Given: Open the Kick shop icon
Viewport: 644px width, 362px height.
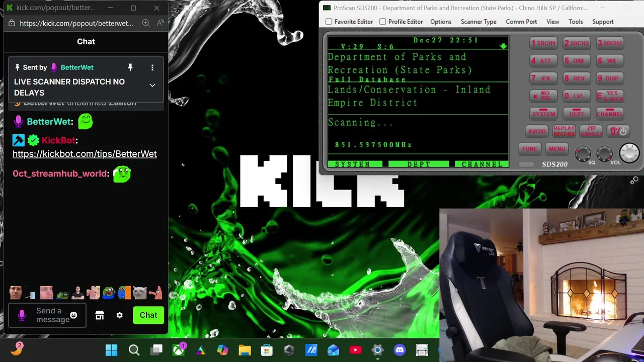Looking at the screenshot, I should click(100, 315).
